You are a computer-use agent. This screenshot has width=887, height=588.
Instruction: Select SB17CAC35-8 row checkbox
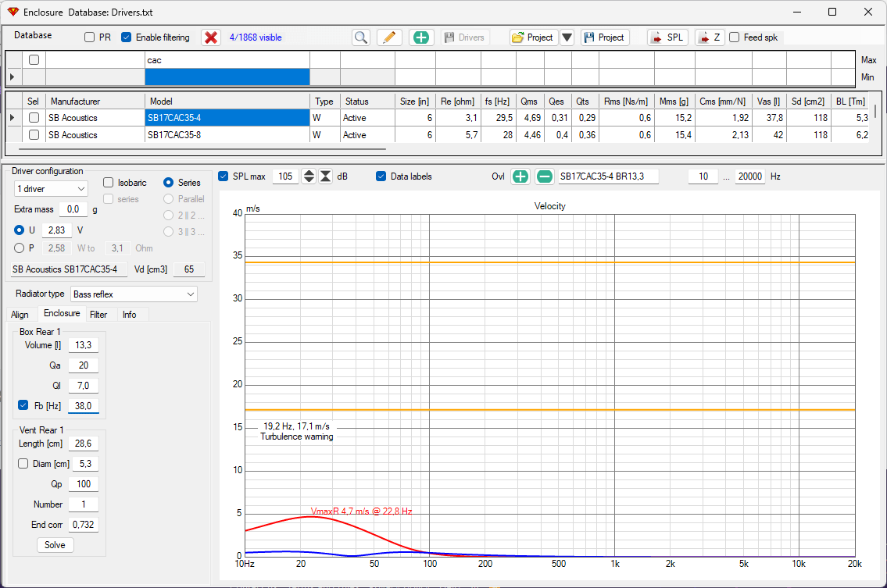coord(34,135)
